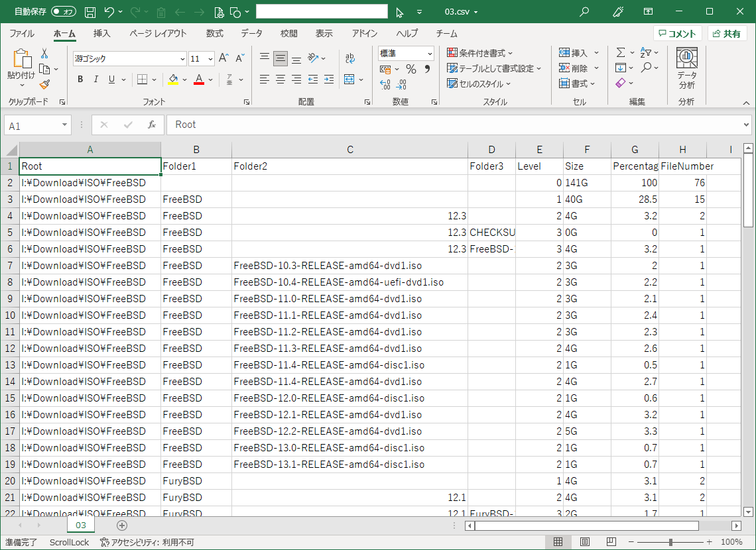The height and width of the screenshot is (550, 756).
Task: Toggle Bold formatting
Action: point(80,80)
